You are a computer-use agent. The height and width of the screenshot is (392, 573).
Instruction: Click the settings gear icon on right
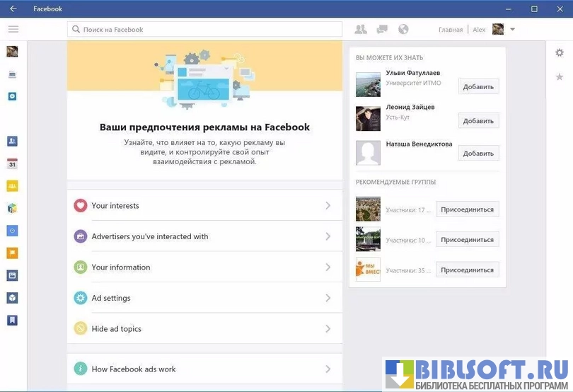tap(560, 52)
